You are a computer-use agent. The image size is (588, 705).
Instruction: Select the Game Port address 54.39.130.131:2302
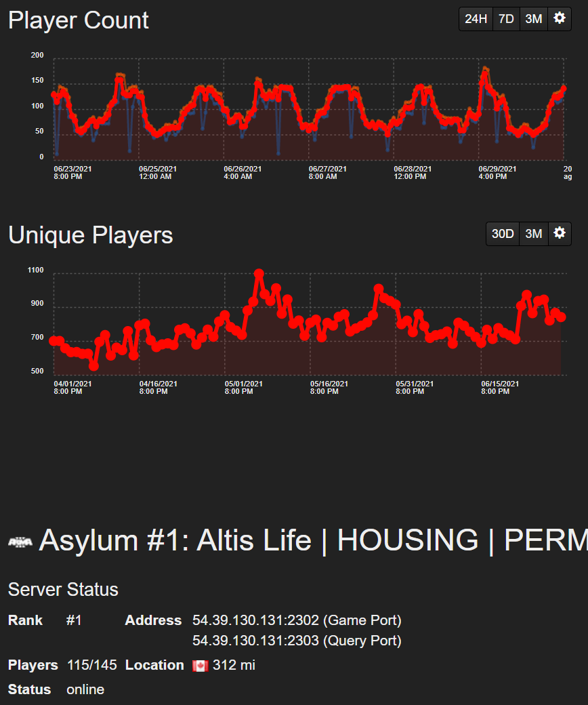pos(297,620)
